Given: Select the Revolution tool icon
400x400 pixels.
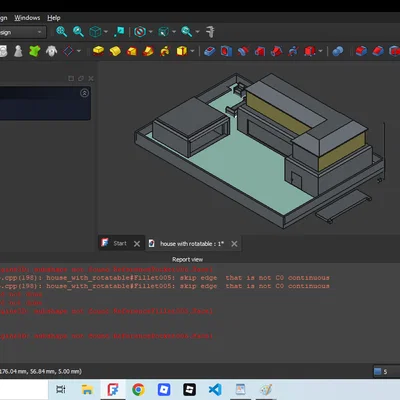Looking at the screenshot, I should point(115,51).
